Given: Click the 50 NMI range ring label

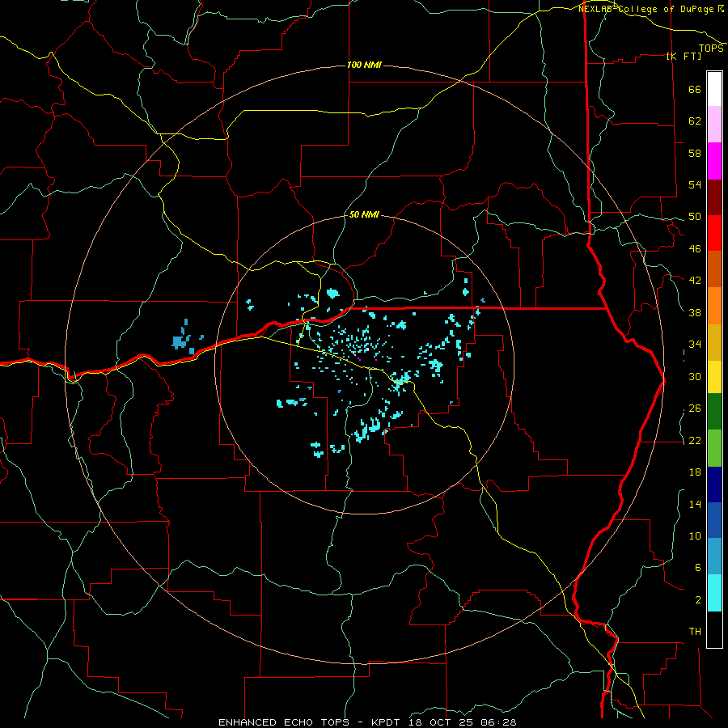Looking at the screenshot, I should pos(364,215).
